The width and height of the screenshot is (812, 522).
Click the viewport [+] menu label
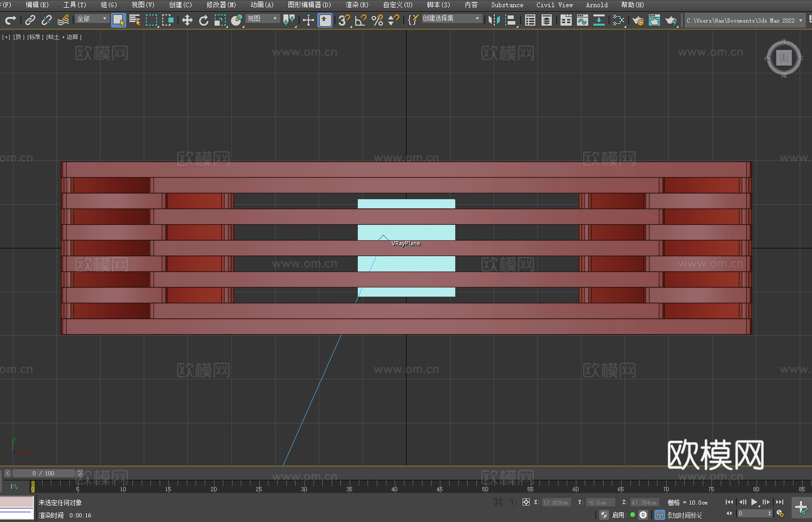[x=6, y=37]
